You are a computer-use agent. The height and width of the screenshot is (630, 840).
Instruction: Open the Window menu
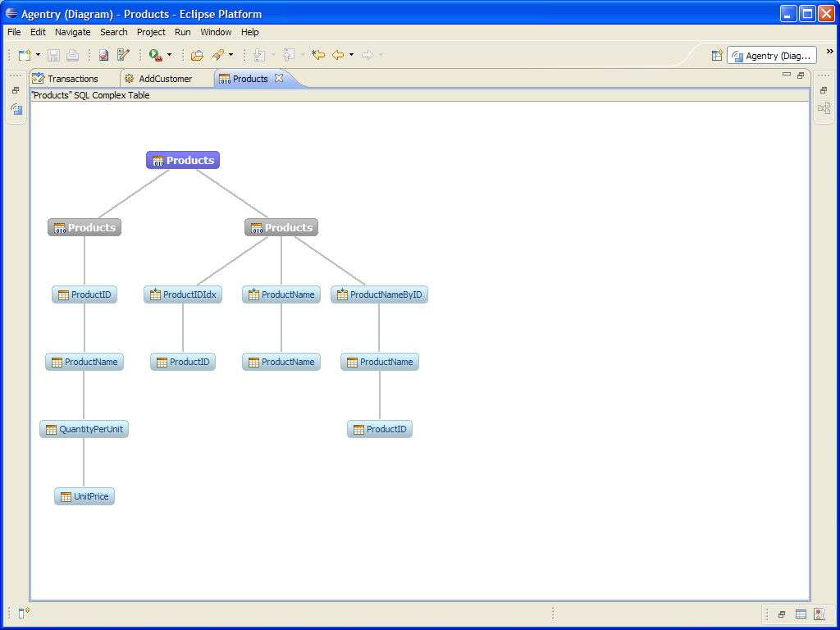216,32
